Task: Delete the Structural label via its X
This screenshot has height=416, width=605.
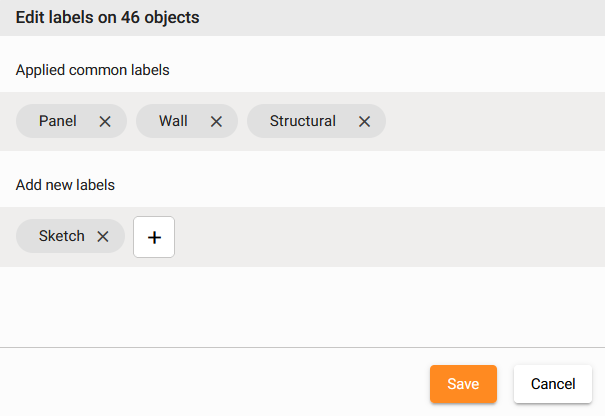Action: [x=364, y=121]
